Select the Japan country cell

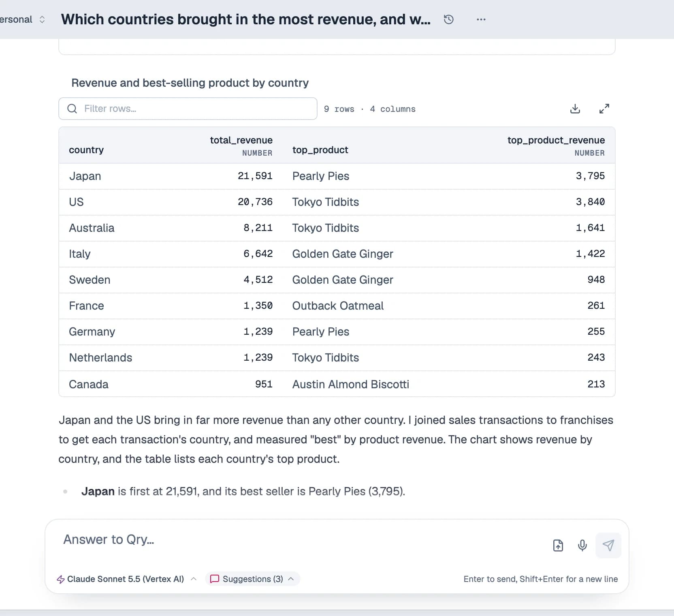85,176
